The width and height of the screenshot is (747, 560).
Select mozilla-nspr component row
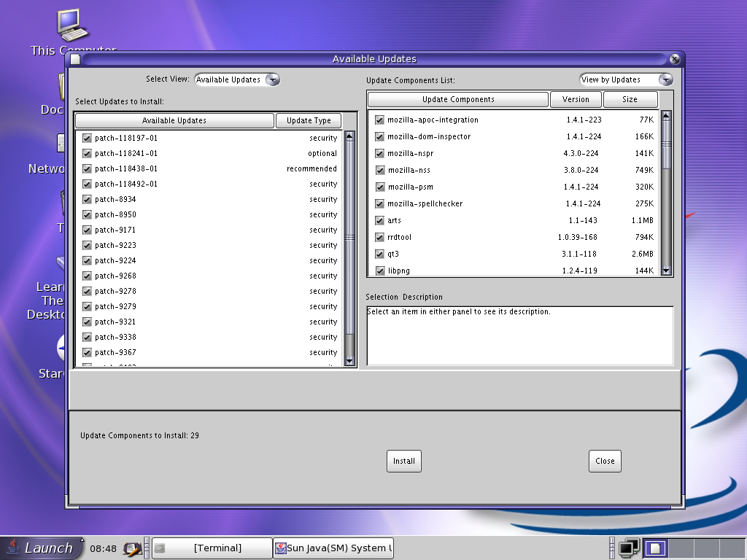pyautogui.click(x=514, y=153)
